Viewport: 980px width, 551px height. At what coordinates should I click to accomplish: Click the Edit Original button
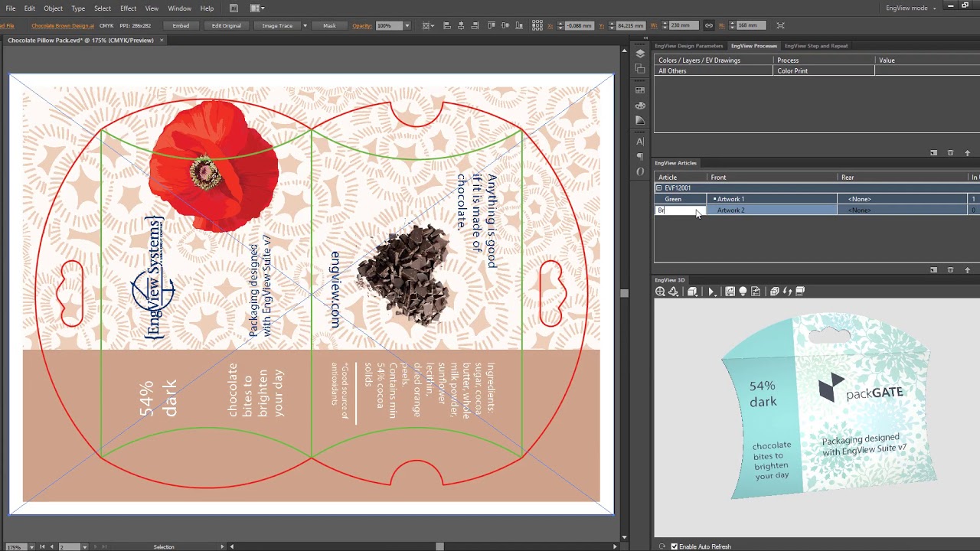(227, 26)
